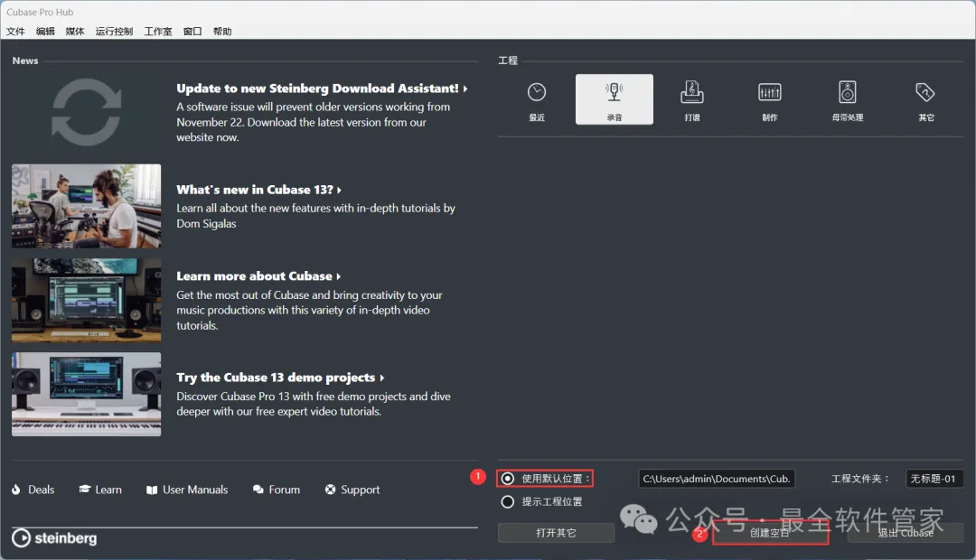Open the 运行控制 menu
The width and height of the screenshot is (976, 560).
[114, 31]
